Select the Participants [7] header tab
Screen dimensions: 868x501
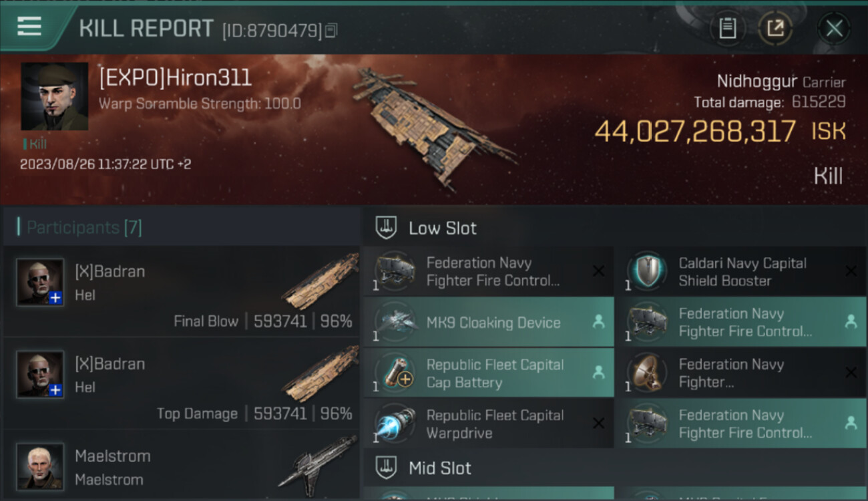click(84, 228)
